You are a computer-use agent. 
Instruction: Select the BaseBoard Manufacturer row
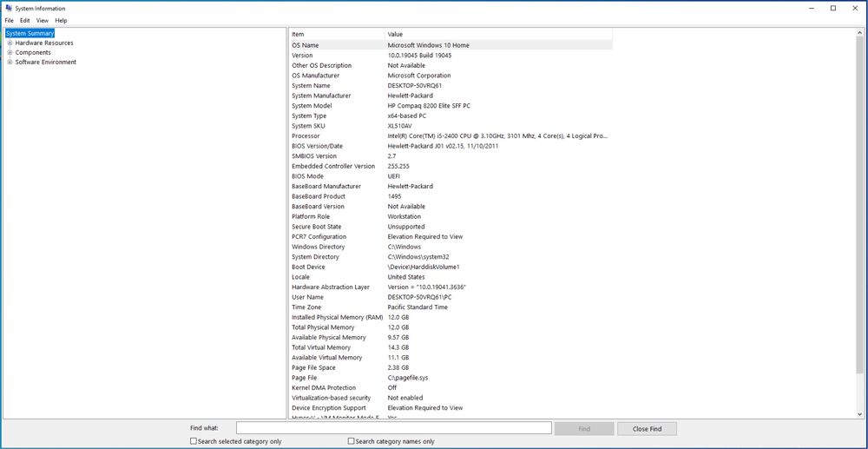coord(450,186)
